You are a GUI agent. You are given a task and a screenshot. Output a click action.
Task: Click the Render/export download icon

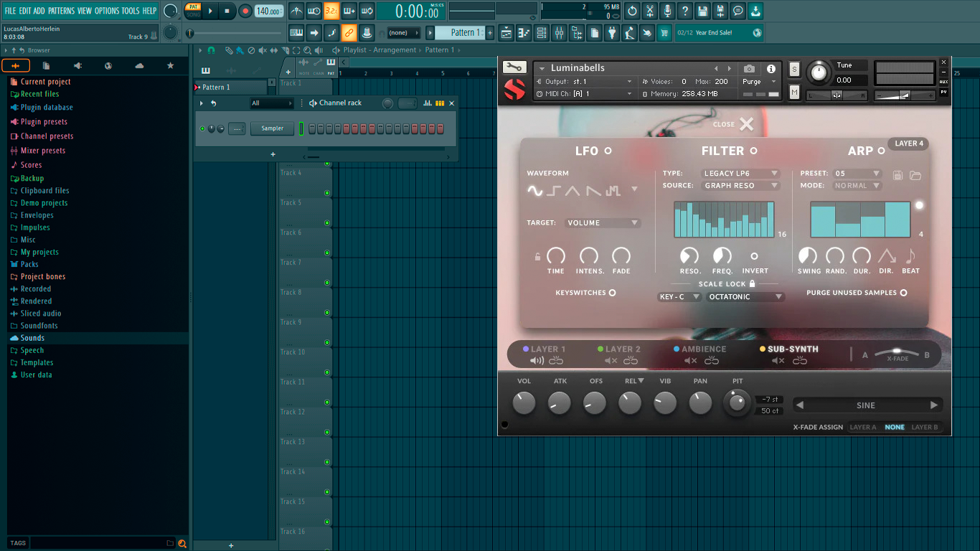point(755,11)
